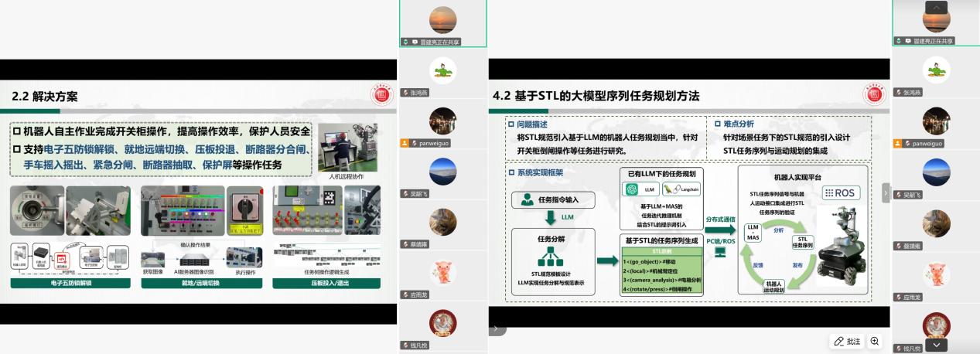Toggle the mic icon by 吴韶飞 in the left list
Viewport: 980px width, 354px height.
[x=404, y=194]
